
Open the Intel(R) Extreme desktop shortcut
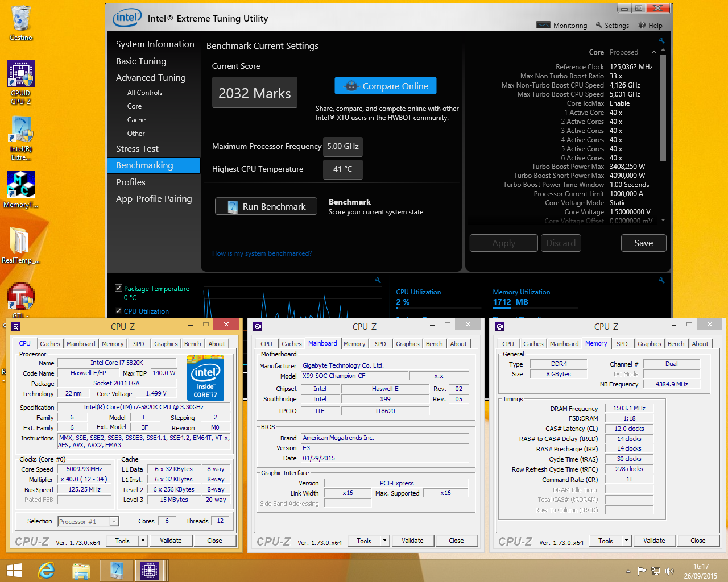coord(21,138)
